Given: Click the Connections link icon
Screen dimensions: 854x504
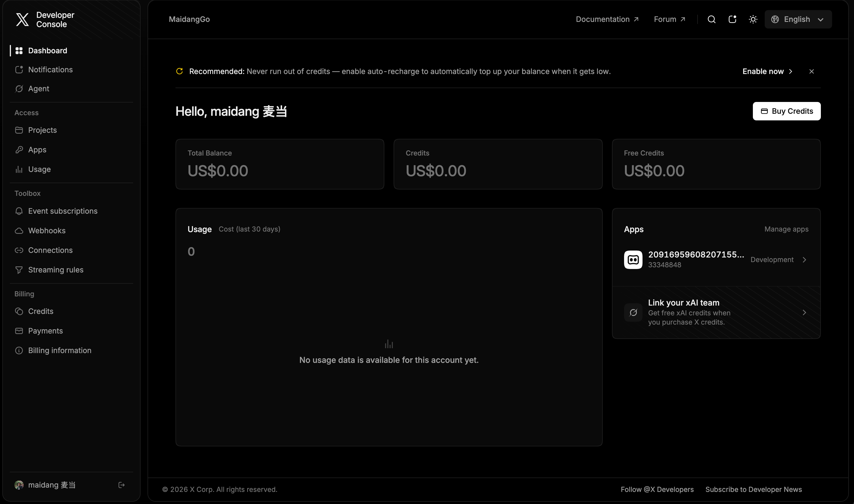Looking at the screenshot, I should [19, 250].
